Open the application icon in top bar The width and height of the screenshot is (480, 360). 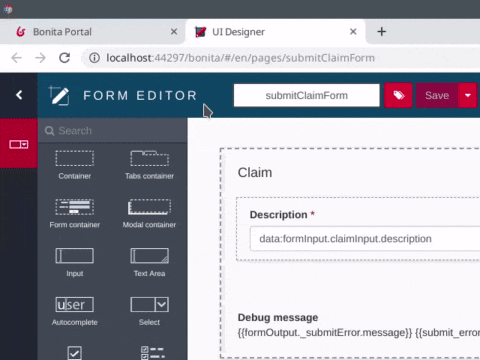pyautogui.click(x=8, y=9)
